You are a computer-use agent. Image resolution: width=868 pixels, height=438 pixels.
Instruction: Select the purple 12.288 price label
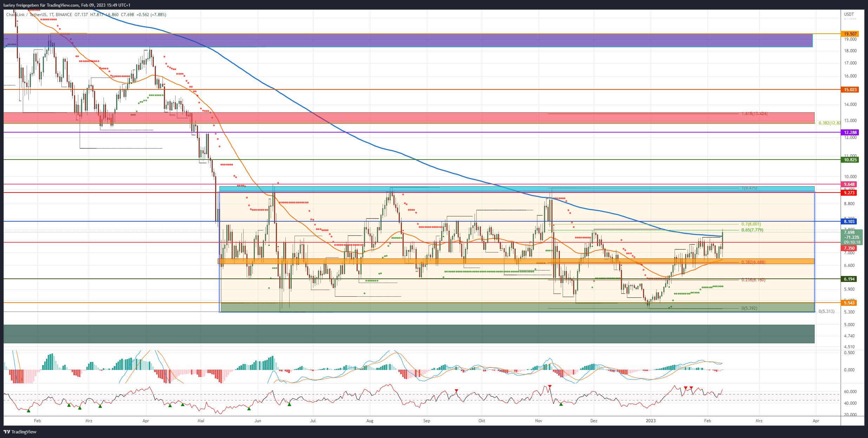point(850,133)
